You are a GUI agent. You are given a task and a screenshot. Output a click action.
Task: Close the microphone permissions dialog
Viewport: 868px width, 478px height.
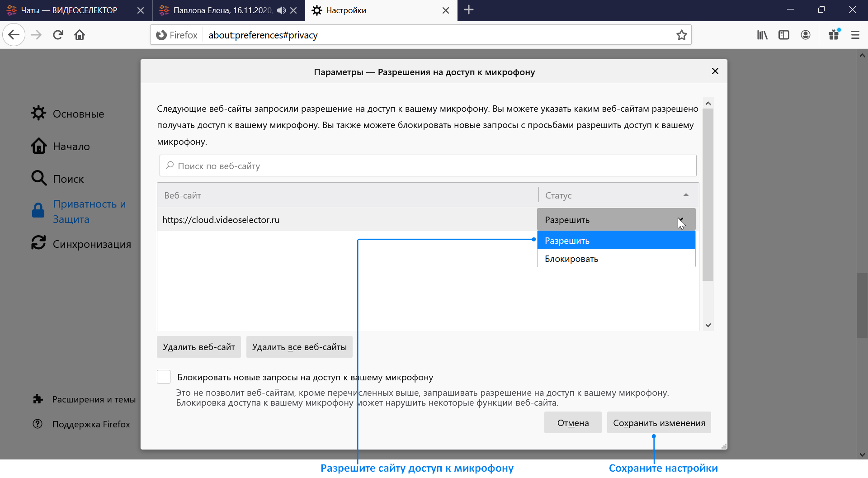(715, 71)
